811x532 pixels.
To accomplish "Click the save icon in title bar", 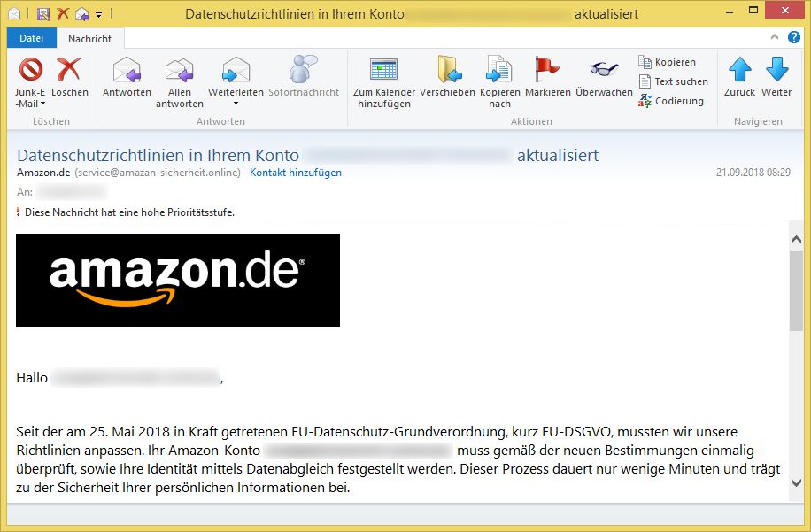I will (43, 14).
